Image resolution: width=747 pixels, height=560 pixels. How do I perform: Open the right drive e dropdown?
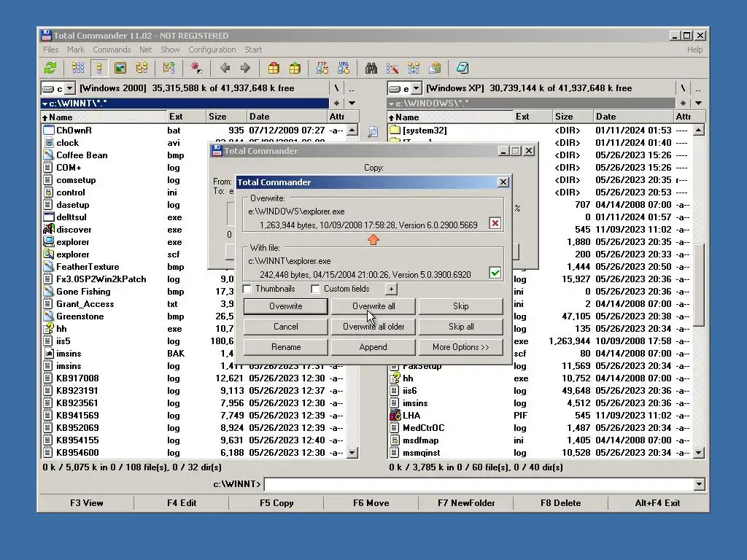[x=417, y=88]
